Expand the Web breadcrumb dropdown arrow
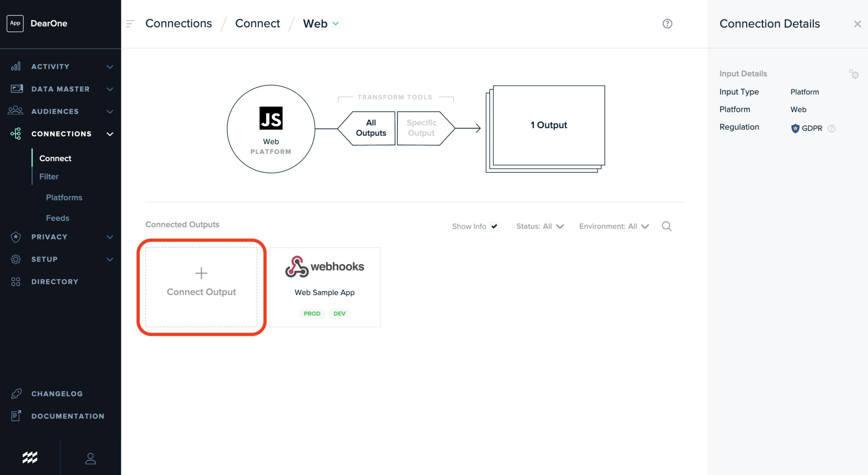 (336, 24)
